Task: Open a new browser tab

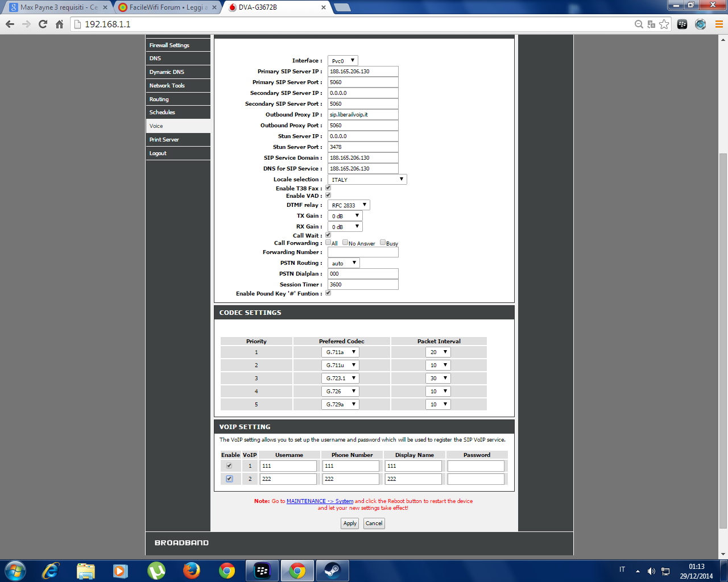Action: [x=342, y=7]
